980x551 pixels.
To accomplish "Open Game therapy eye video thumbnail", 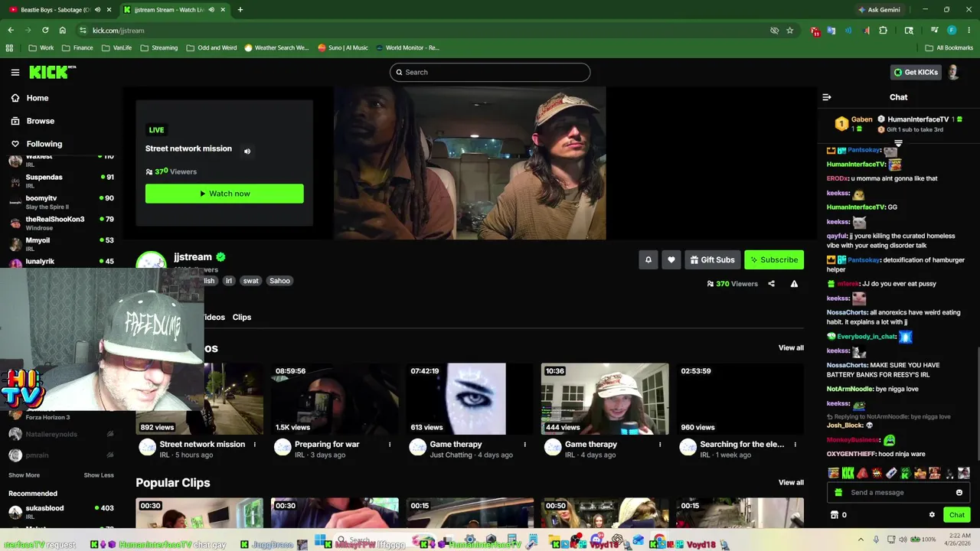I will (469, 399).
